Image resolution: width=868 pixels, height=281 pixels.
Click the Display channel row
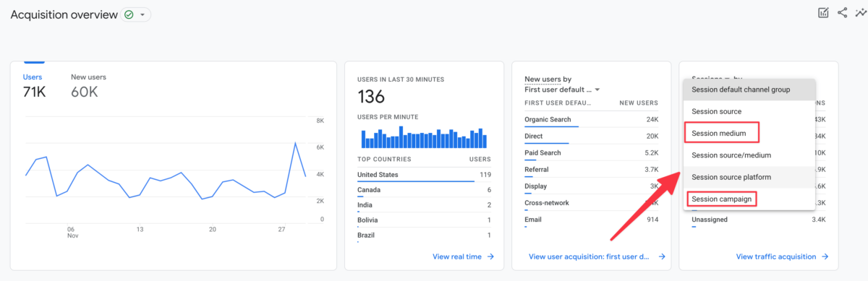point(591,187)
